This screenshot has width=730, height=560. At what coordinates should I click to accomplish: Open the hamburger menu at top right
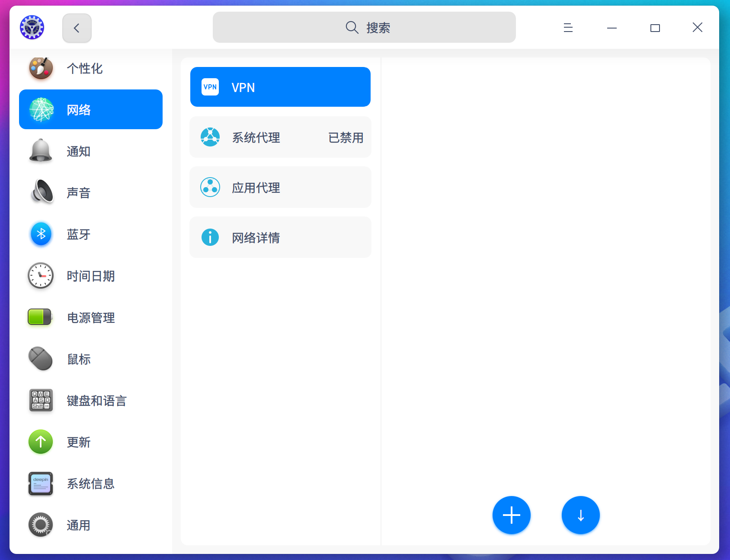pyautogui.click(x=568, y=28)
